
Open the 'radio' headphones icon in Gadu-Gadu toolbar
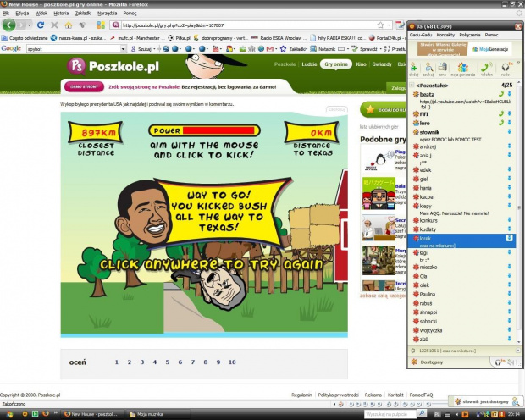coord(506,69)
